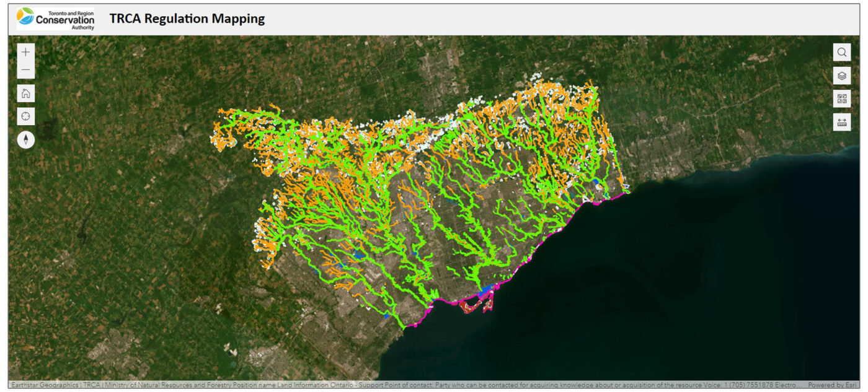Zoom in using the plus control
Image resolution: width=868 pixels, height=392 pixels.
tap(25, 52)
